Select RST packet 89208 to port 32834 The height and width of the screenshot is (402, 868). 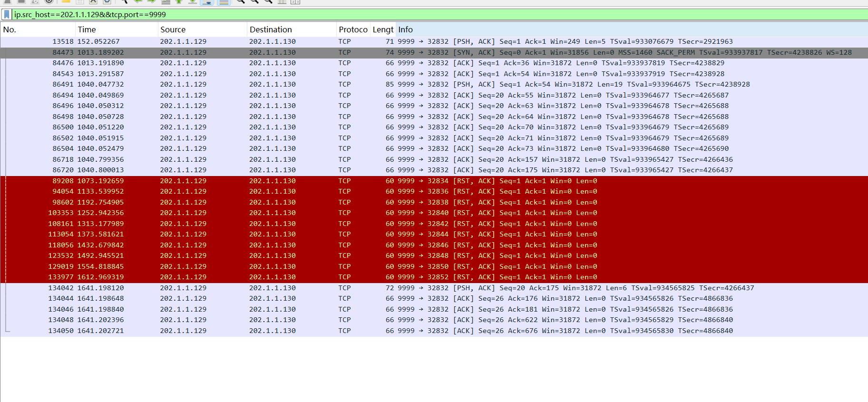tap(434, 181)
